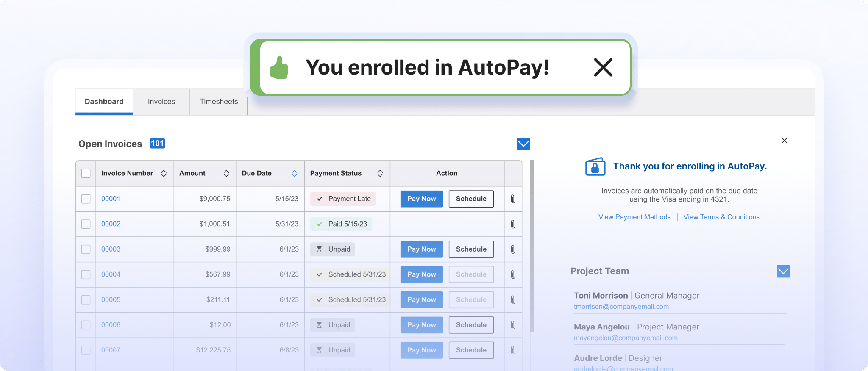Viewport: 868px width, 371px height.
Task: Open invoice 00004 link
Action: click(111, 274)
